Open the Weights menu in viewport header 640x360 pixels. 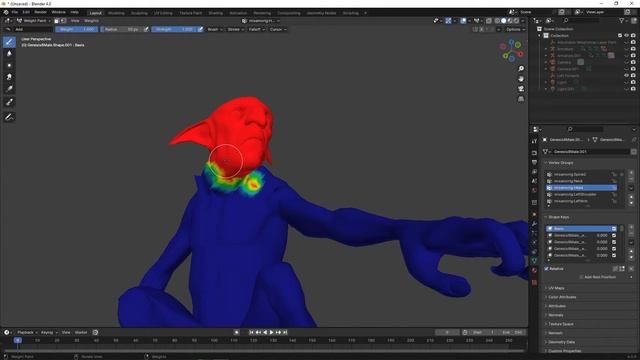pyautogui.click(x=91, y=20)
